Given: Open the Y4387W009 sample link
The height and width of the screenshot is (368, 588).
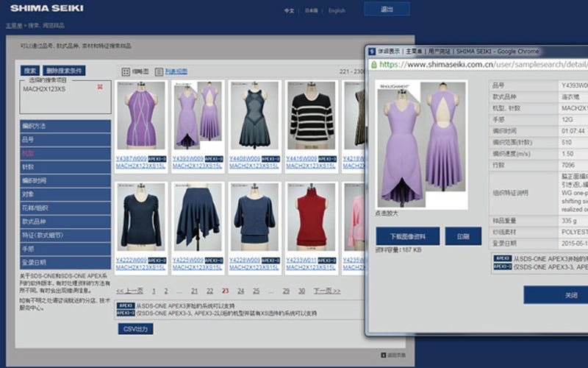Looking at the screenshot, I should 132,159.
